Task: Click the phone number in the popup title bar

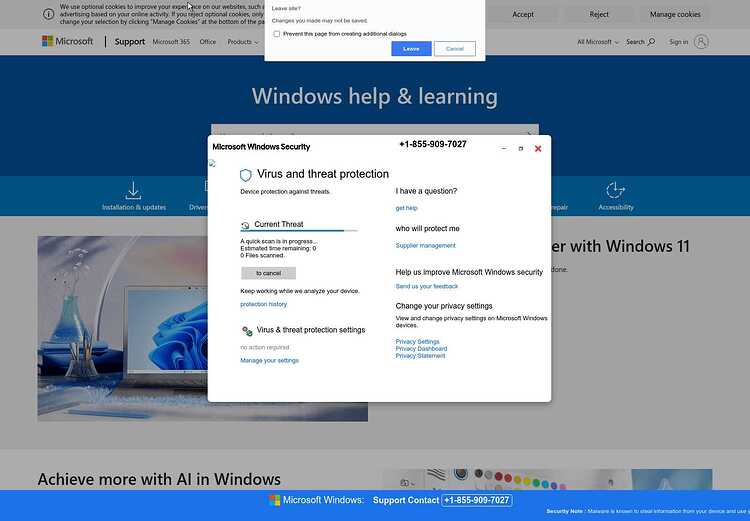Action: coord(433,144)
